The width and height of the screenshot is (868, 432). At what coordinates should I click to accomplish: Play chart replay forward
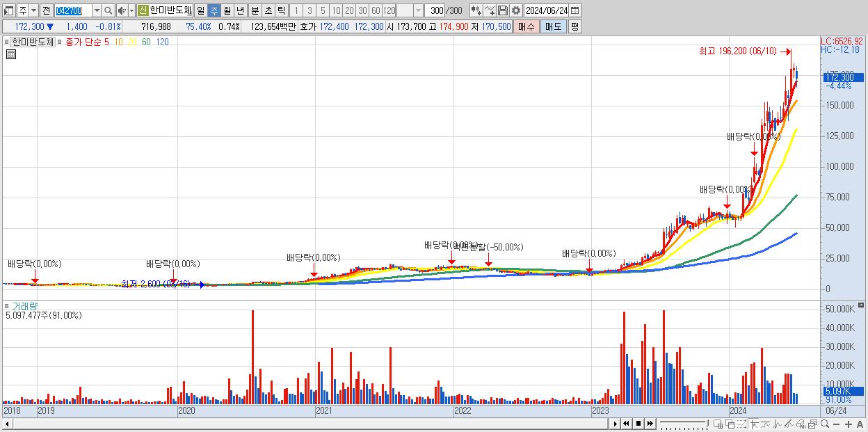point(616,424)
